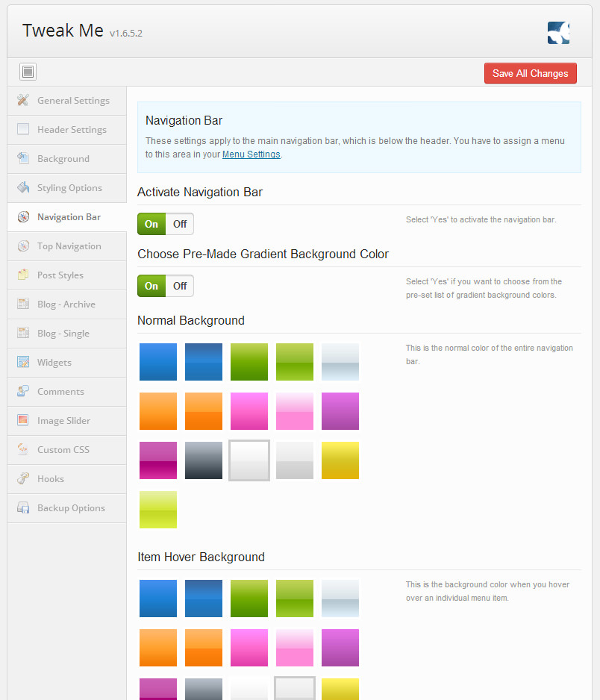The height and width of the screenshot is (700, 600).
Task: Toggle the expand-all options square icon
Action: pyautogui.click(x=28, y=72)
